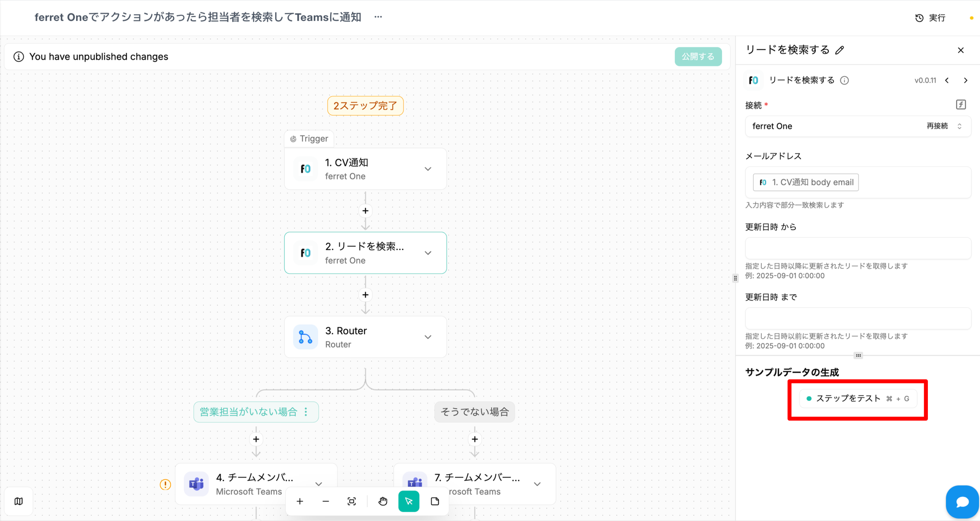Click the note icon in canvas toolbar
This screenshot has height=521, width=980.
[435, 501]
